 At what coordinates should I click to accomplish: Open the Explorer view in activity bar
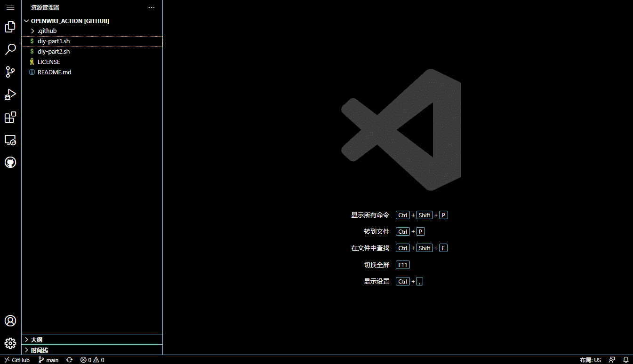coord(10,27)
